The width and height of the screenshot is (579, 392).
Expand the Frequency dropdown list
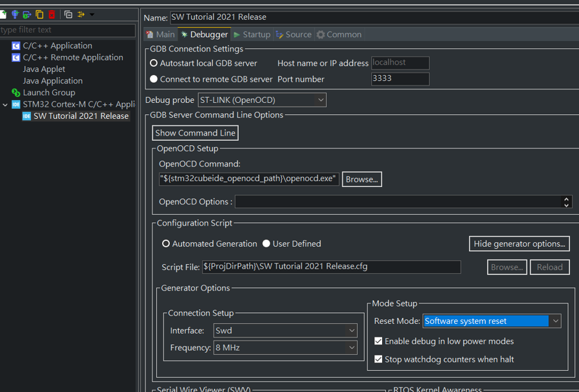coord(351,348)
